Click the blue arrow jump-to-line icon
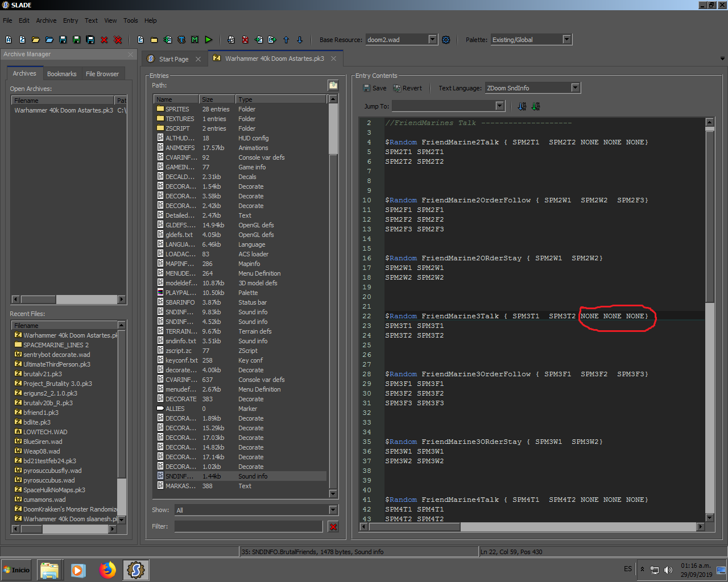728x582 pixels. coord(522,106)
